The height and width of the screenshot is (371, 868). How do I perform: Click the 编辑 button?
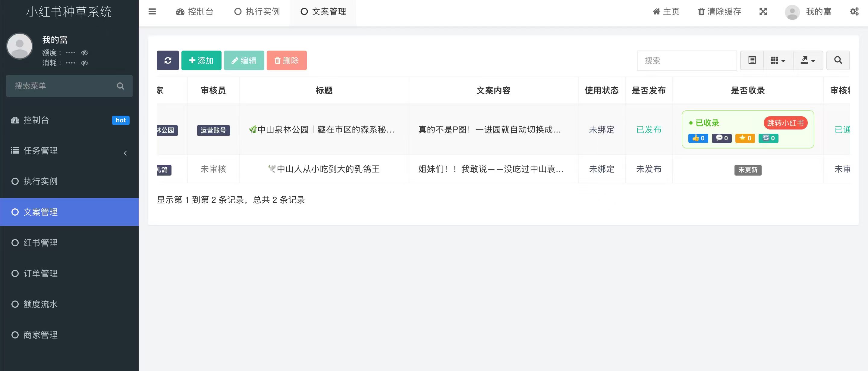[244, 60]
